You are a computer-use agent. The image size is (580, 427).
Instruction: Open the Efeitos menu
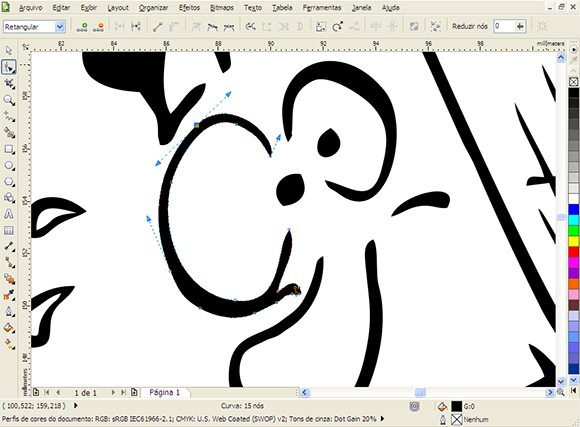(189, 7)
